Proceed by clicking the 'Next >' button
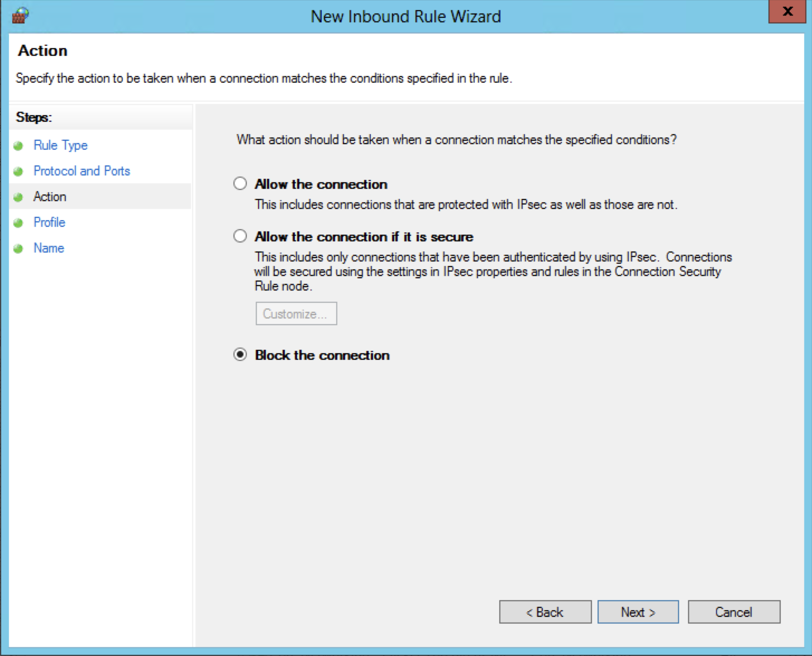Image resolution: width=812 pixels, height=656 pixels. [x=638, y=612]
